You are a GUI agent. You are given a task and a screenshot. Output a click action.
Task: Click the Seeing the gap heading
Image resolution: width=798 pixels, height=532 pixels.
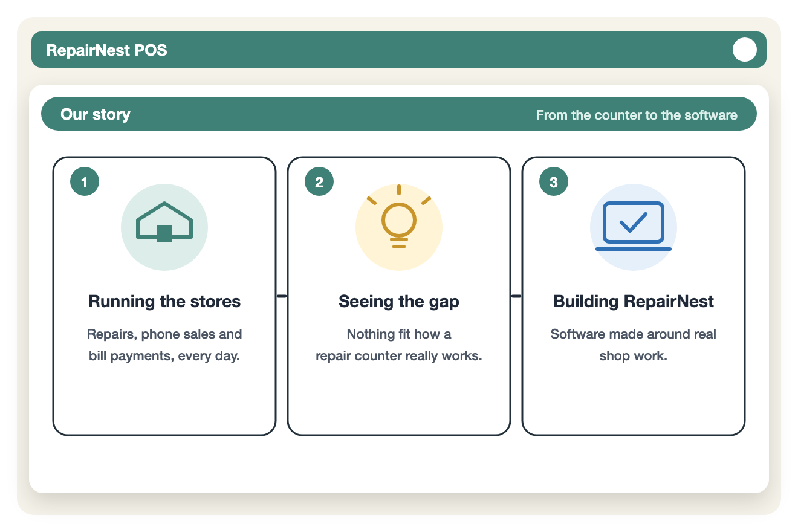(x=399, y=302)
